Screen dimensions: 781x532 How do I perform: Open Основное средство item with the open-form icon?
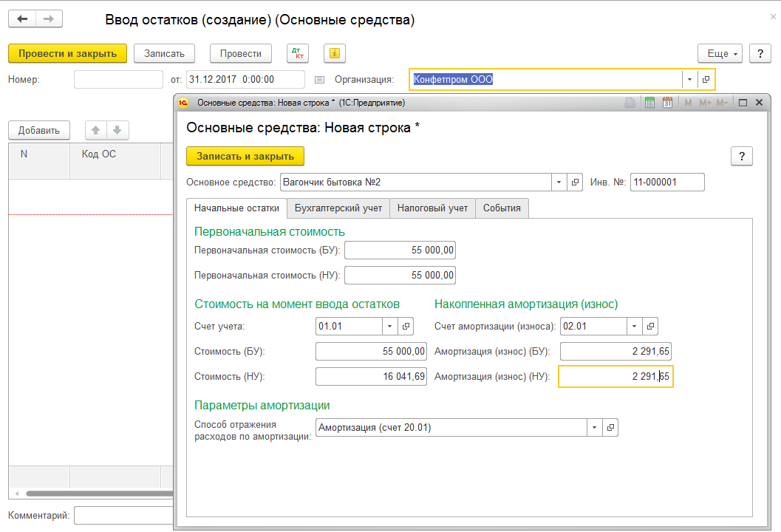pos(576,183)
